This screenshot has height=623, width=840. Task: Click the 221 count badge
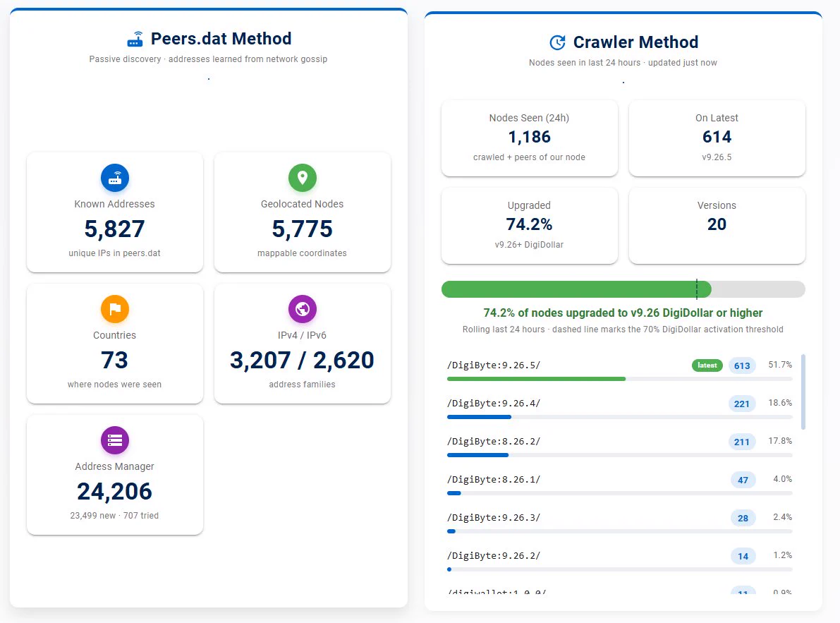[x=742, y=404]
